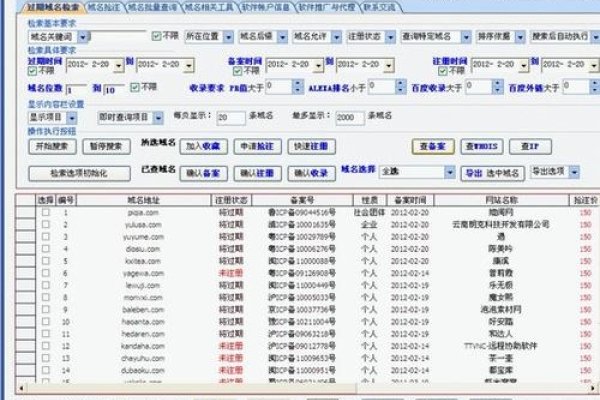Click the 申请抢注 button
600x400 pixels.
point(258,146)
